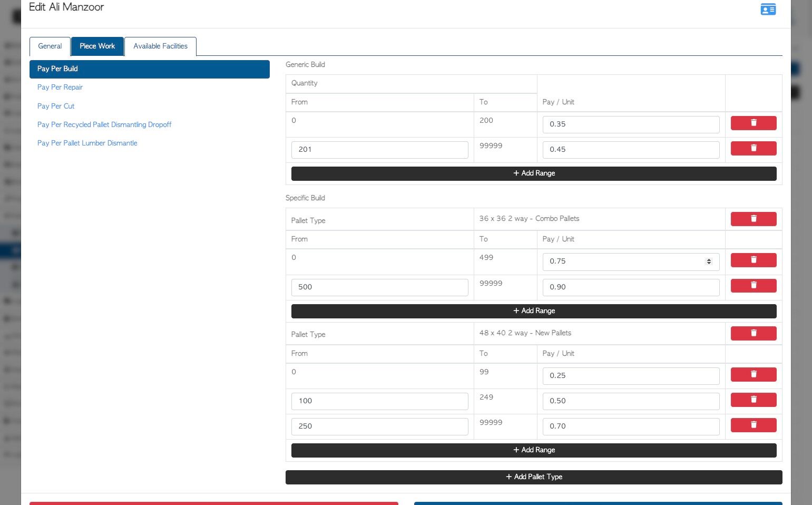Add a range to Generic Build
The width and height of the screenshot is (812, 505).
tap(534, 173)
